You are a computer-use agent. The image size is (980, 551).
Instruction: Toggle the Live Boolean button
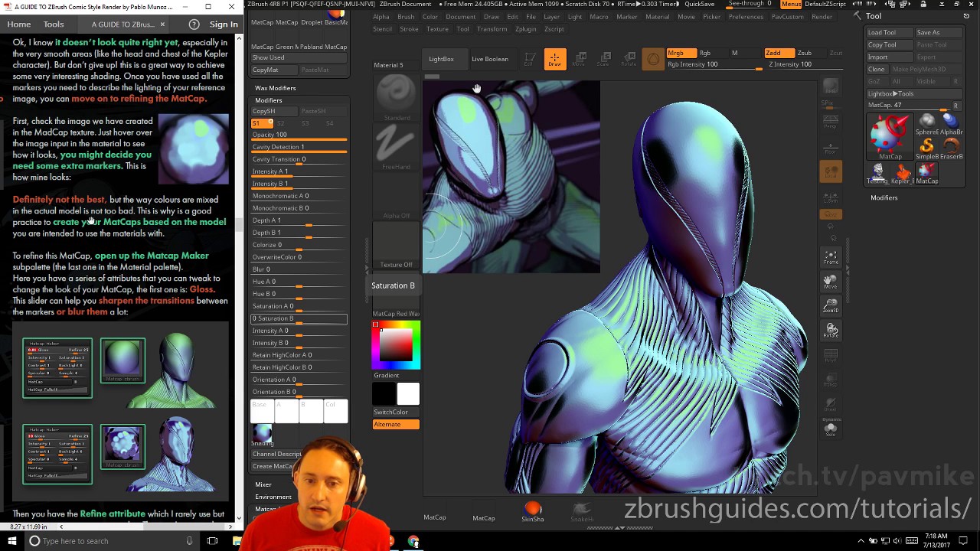[x=490, y=59]
